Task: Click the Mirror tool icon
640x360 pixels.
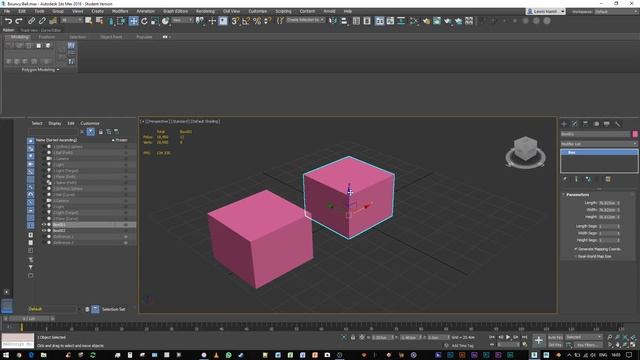Action: 333,21
